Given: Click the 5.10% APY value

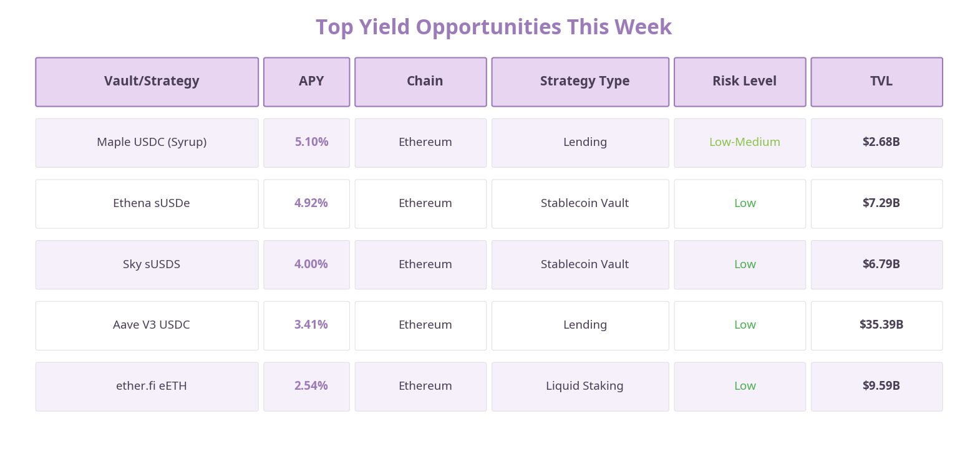Looking at the screenshot, I should point(311,142).
